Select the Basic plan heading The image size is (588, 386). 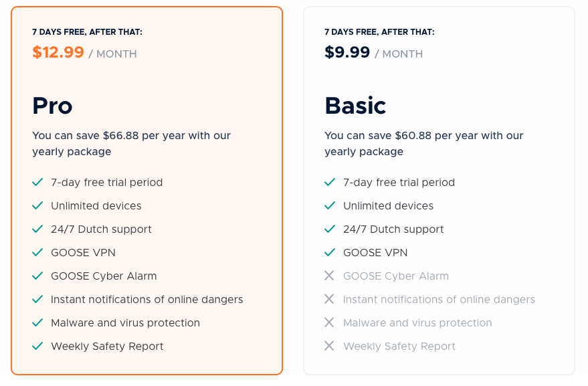[355, 106]
